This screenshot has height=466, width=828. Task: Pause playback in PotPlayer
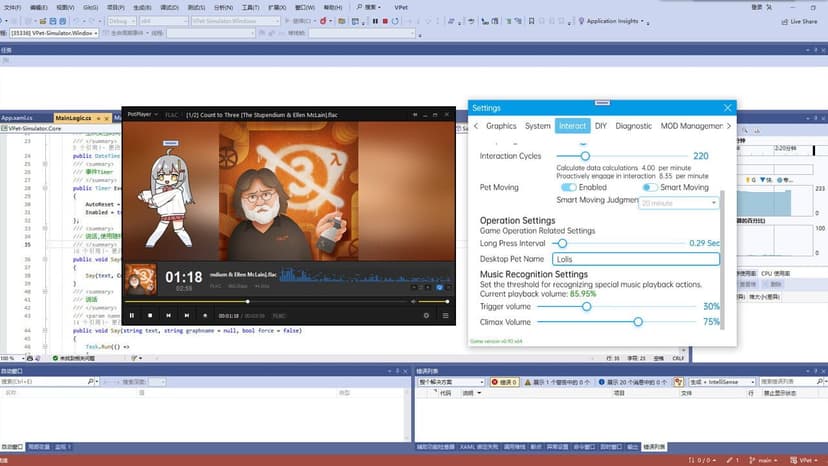[x=132, y=315]
